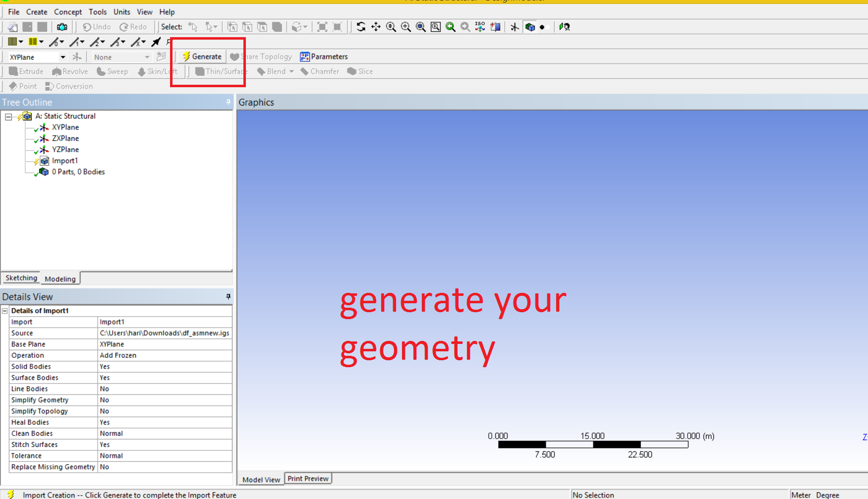
Task: Click the Extrude tool
Action: pyautogui.click(x=26, y=71)
